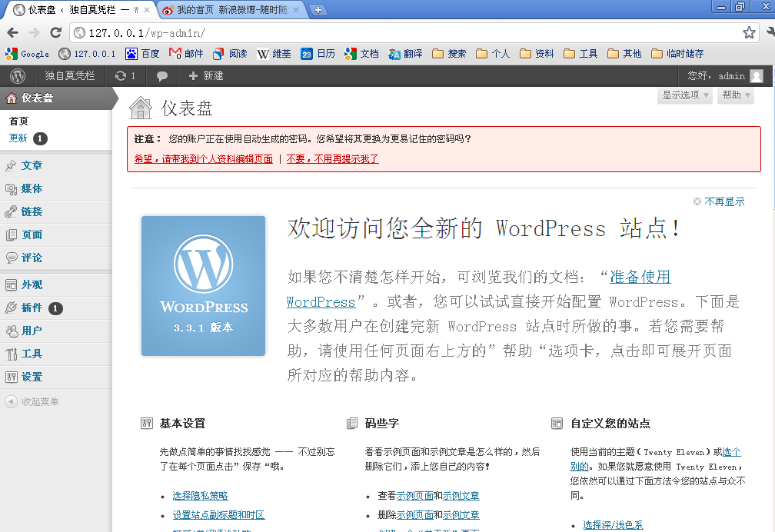
Task: Open the 仪表盘 dashboard menu header
Action: coord(56,98)
